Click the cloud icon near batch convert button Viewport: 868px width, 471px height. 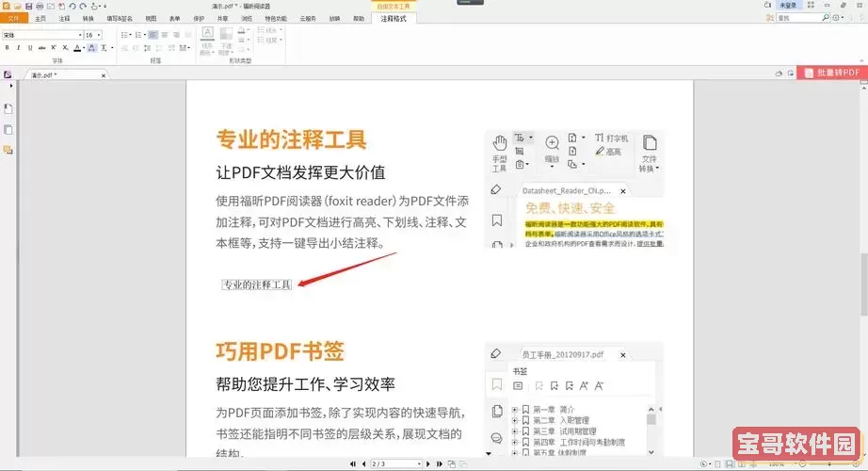click(x=779, y=73)
